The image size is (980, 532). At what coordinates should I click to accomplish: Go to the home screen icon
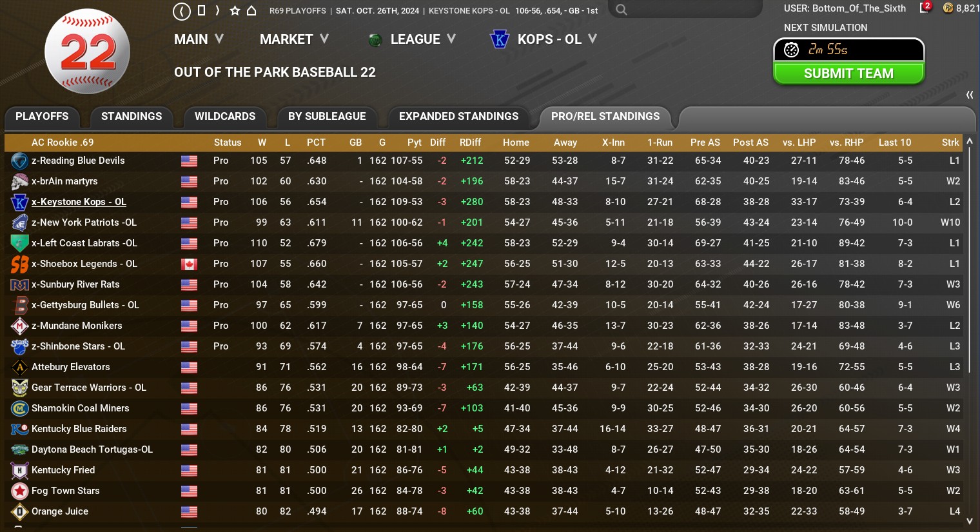tap(252, 11)
